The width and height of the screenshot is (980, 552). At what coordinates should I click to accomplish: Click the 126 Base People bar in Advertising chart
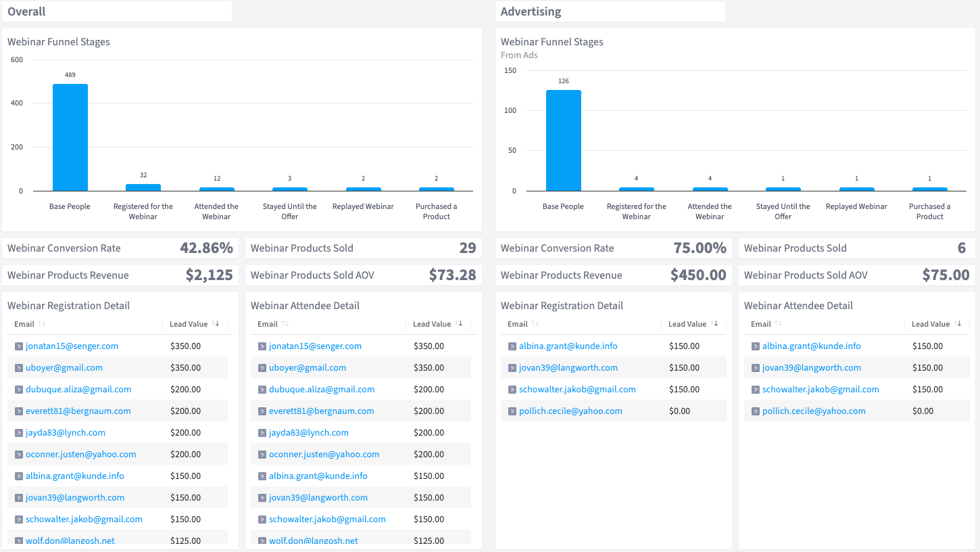(x=563, y=140)
